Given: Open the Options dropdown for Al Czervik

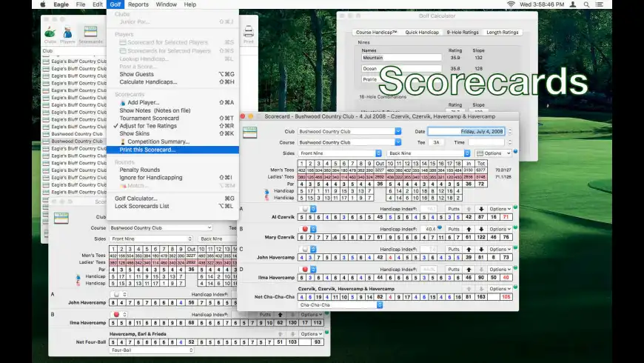Looking at the screenshot, I should click(500, 209).
